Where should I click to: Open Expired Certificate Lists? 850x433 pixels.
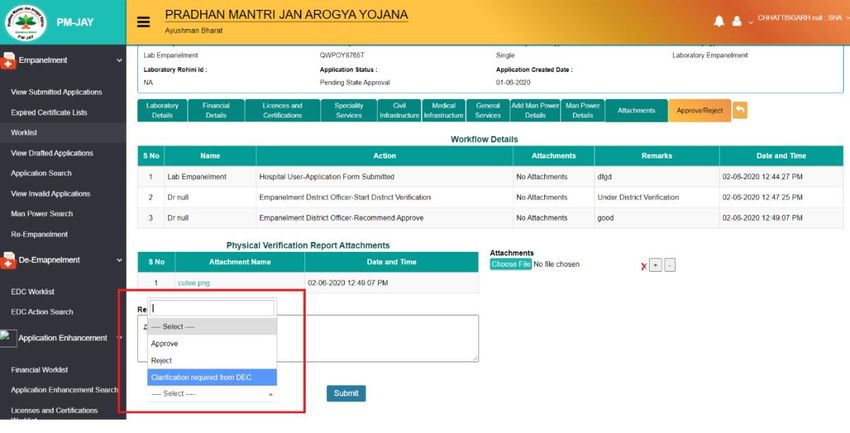(49, 113)
